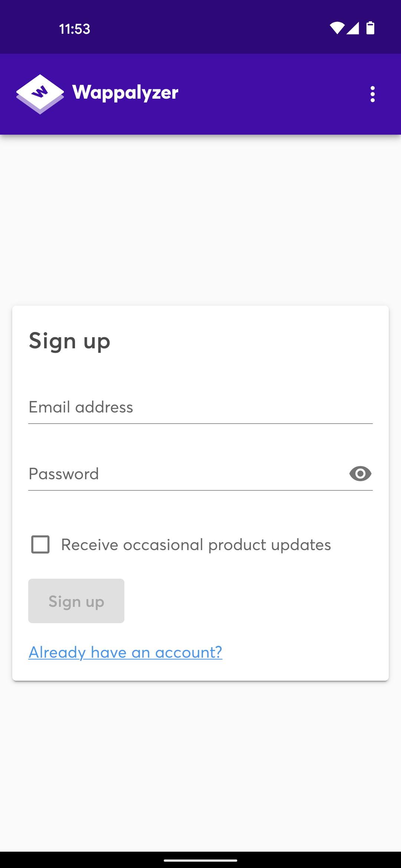This screenshot has height=868, width=401.
Task: Tap the Wappalyzer diamond logo
Action: point(40,94)
